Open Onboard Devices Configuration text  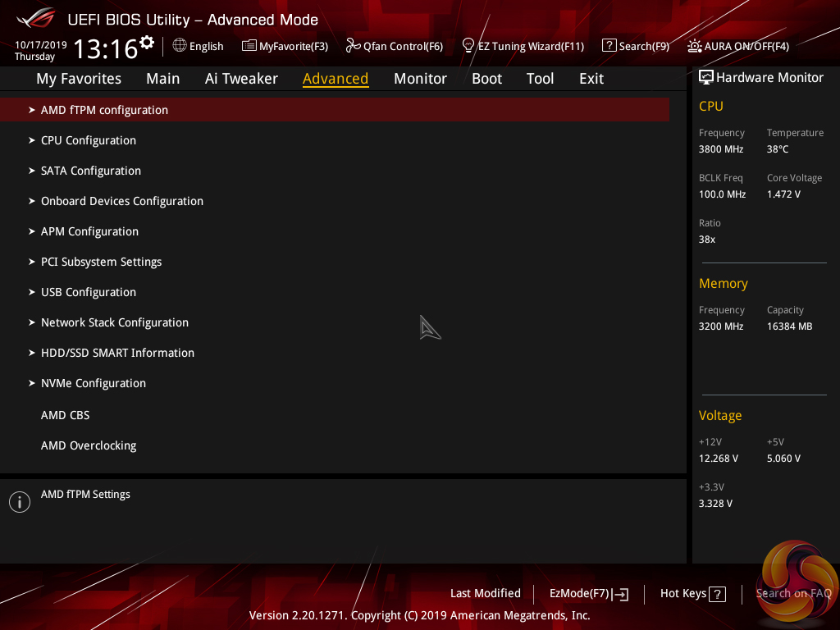(x=122, y=201)
